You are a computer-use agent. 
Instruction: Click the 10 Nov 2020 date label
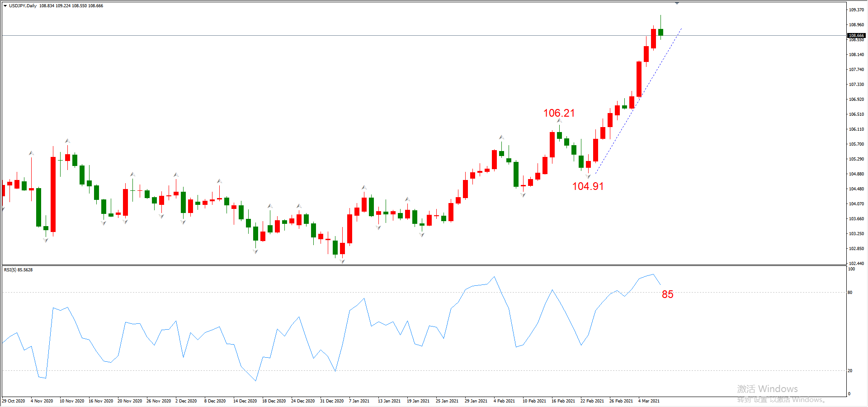[x=72, y=401]
